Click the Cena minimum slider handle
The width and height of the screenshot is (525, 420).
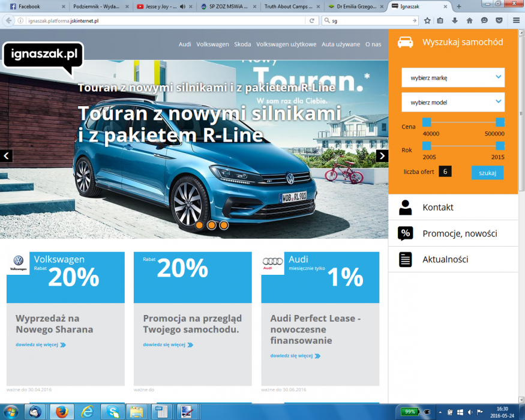click(427, 122)
